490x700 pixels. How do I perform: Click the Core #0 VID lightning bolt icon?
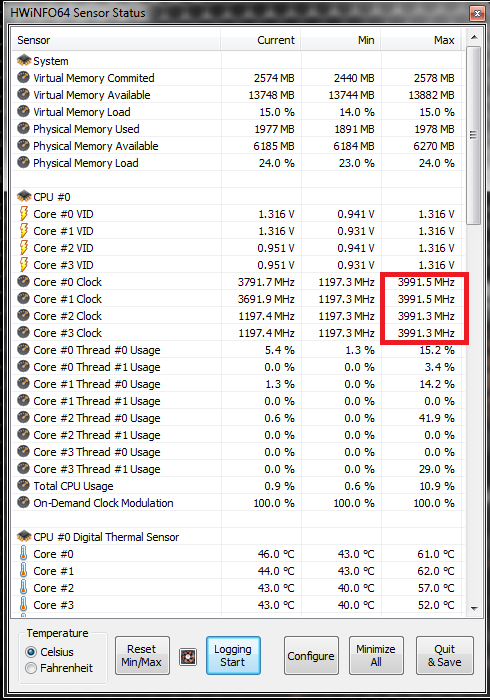[x=24, y=214]
